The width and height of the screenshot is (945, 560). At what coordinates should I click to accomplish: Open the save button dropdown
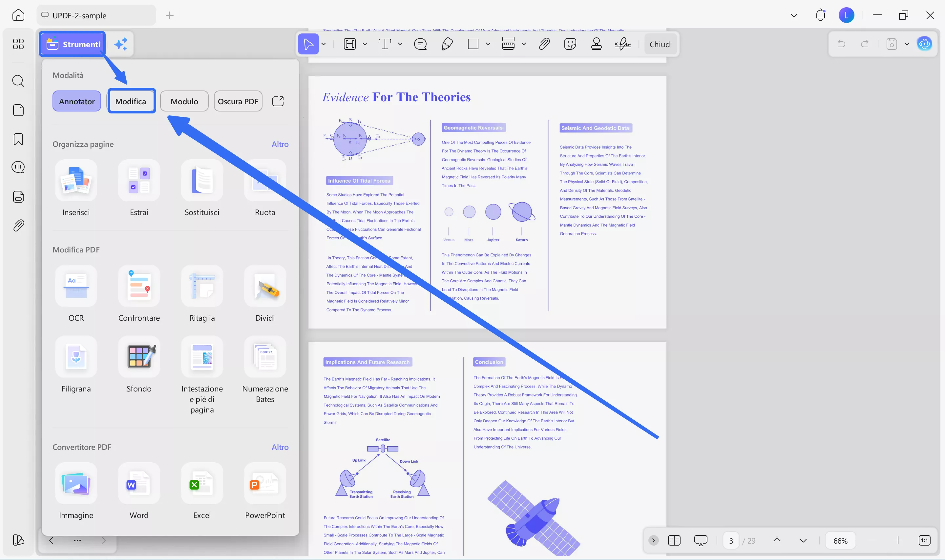tap(907, 44)
